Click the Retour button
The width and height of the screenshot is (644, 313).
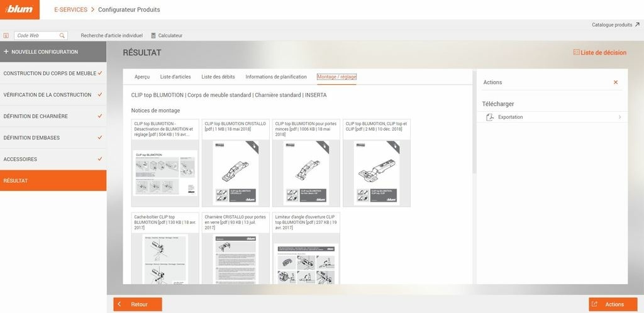[138, 304]
